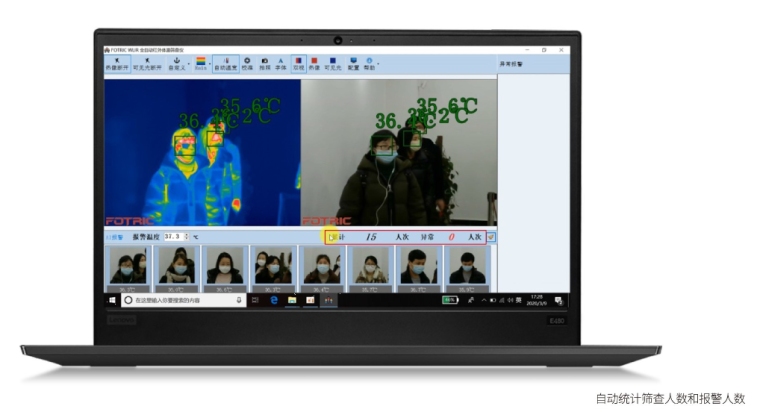The image size is (760, 412).
Task: Expand the dropdown arrow beside 帮助
Action: pyautogui.click(x=377, y=64)
